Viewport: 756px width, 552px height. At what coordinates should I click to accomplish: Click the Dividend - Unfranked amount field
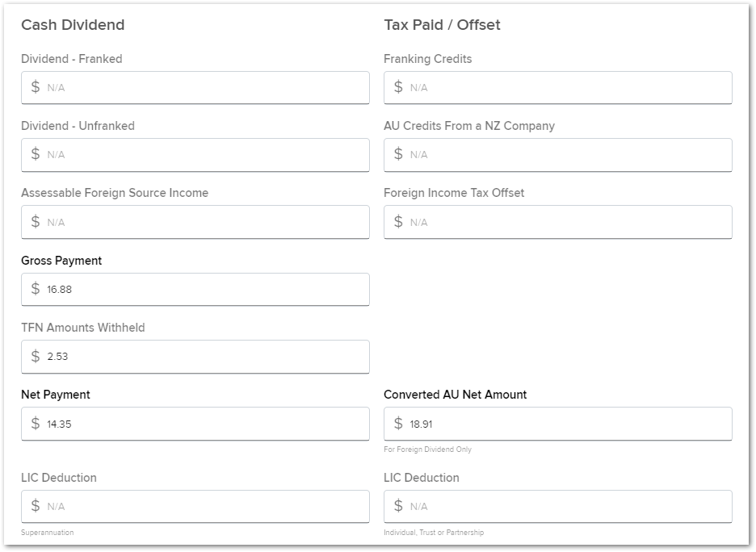[195, 155]
